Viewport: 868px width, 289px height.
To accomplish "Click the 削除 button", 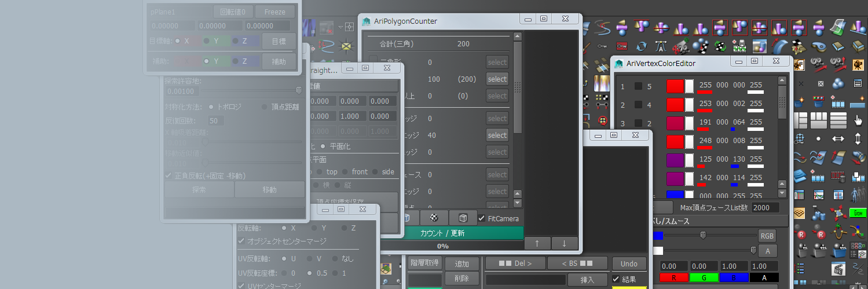I will (x=462, y=279).
